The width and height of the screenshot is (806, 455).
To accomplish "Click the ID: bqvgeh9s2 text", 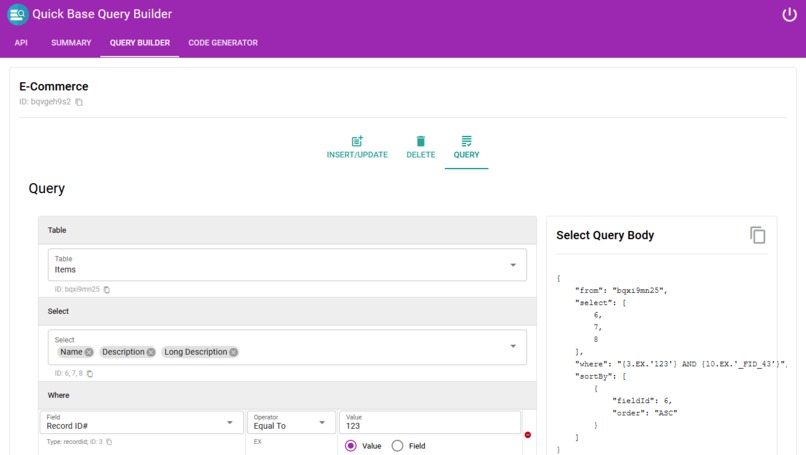I will tap(45, 102).
